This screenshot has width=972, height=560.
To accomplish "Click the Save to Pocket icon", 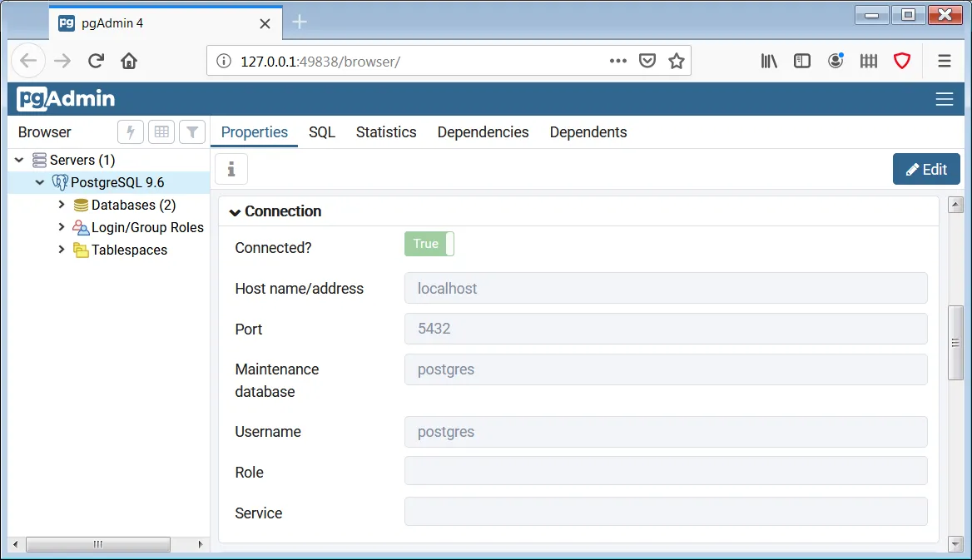I will 647,61.
